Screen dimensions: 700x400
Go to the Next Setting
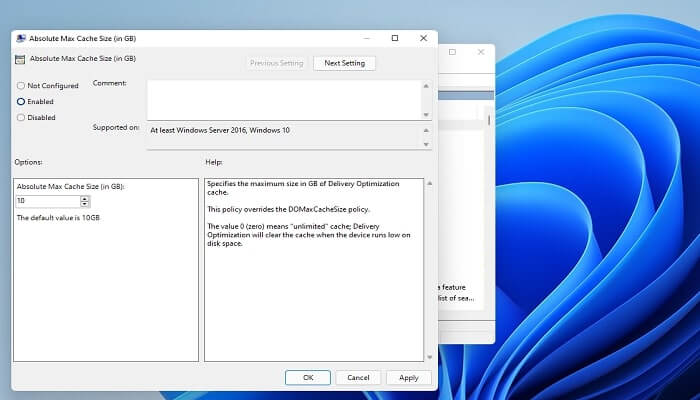point(344,63)
